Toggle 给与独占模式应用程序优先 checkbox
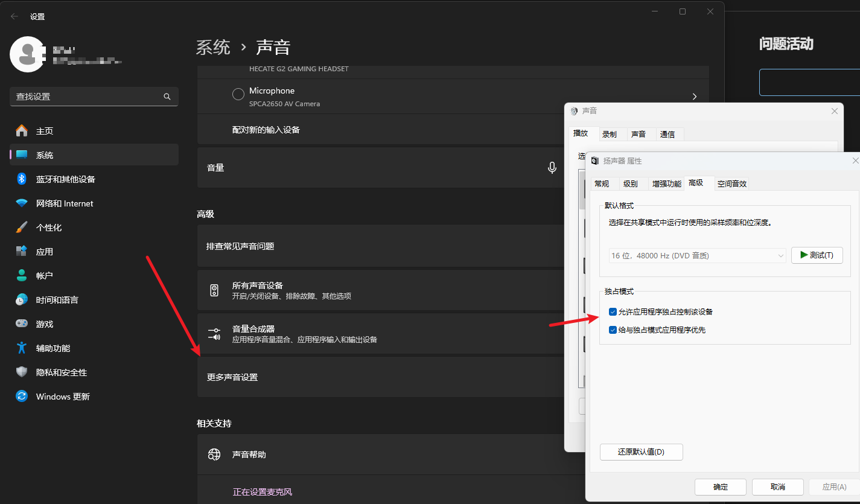The width and height of the screenshot is (860, 504). (613, 330)
